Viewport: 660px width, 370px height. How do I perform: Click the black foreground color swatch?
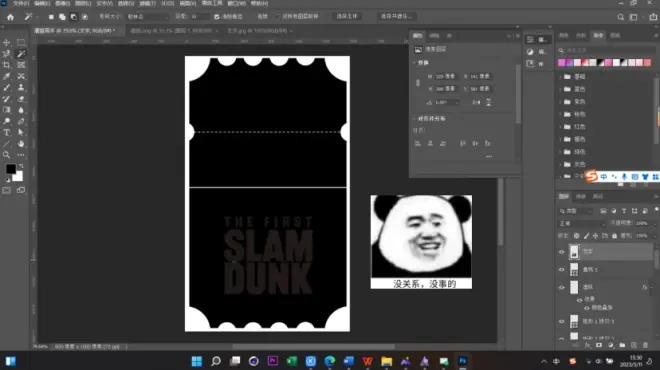tap(11, 169)
